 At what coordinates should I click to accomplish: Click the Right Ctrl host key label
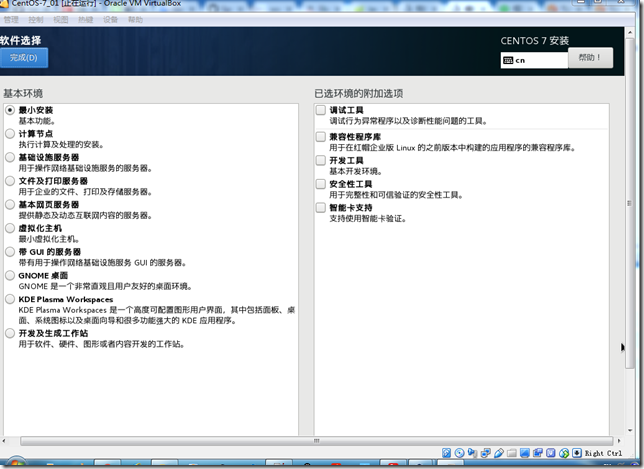pos(603,453)
